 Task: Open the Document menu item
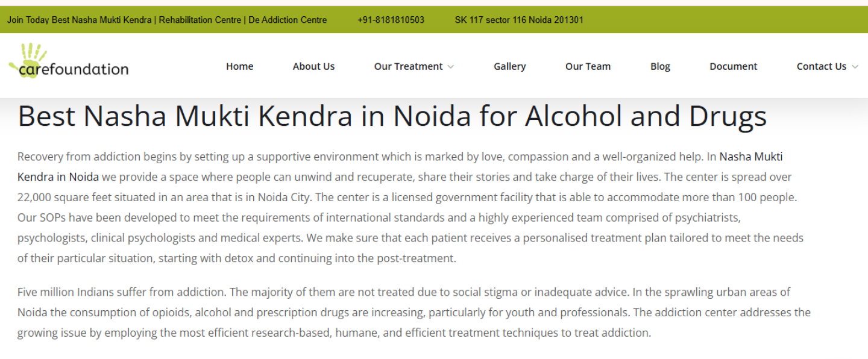coord(734,66)
